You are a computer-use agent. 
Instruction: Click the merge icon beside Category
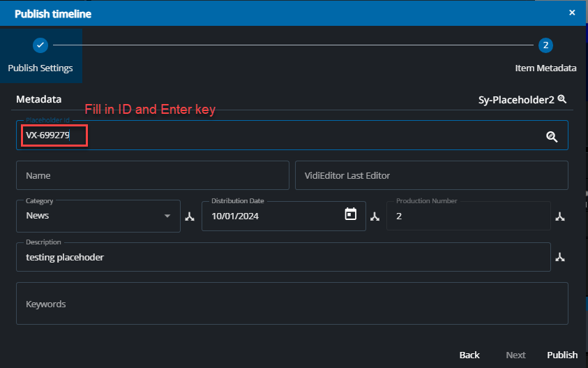pyautogui.click(x=189, y=216)
